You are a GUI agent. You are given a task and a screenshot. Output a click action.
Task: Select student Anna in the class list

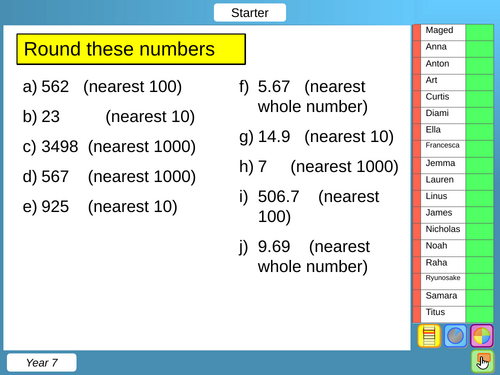tap(443, 49)
